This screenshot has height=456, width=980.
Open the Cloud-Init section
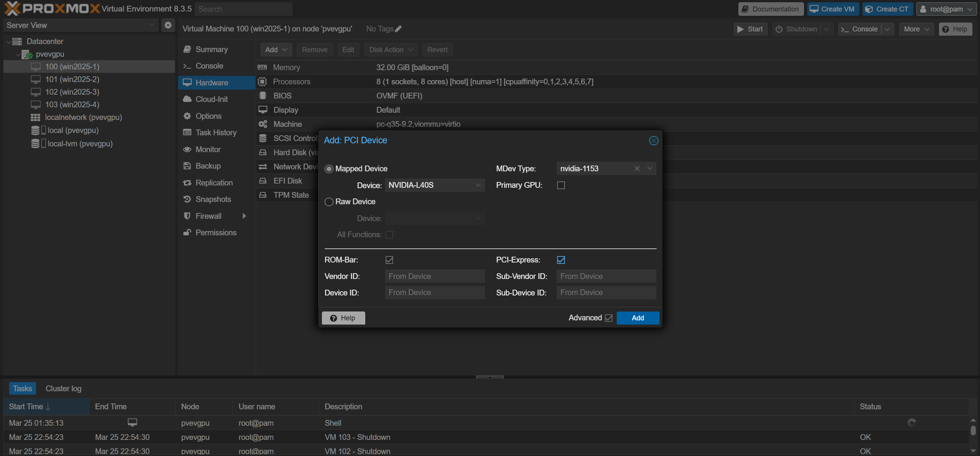coord(216,99)
